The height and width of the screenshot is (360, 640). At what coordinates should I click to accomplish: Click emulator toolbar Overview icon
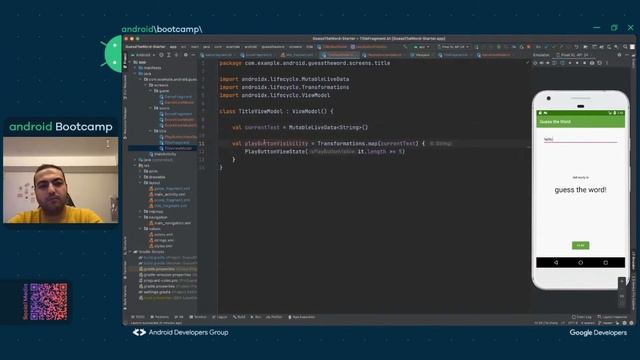pos(584,63)
